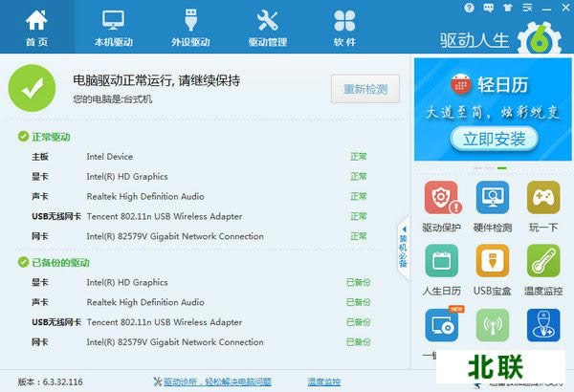Open the one-click install disc icon
The height and width of the screenshot is (392, 574).
(441, 325)
